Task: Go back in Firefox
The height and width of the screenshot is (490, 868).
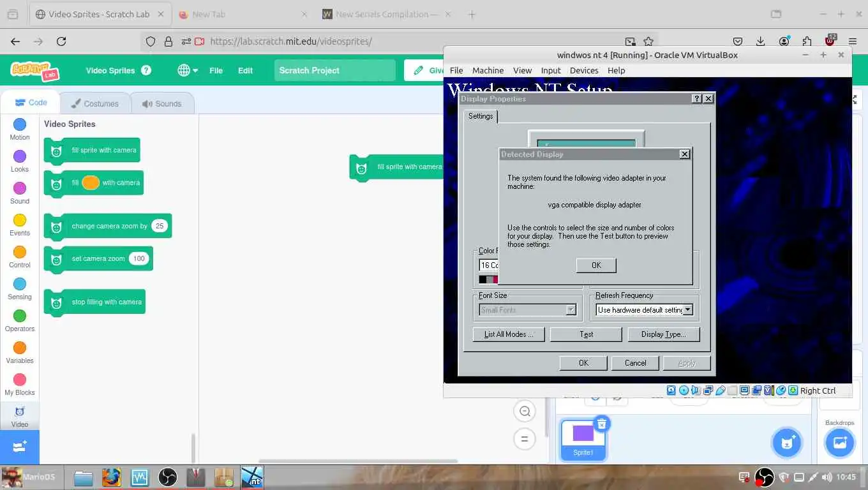Action: (x=15, y=41)
